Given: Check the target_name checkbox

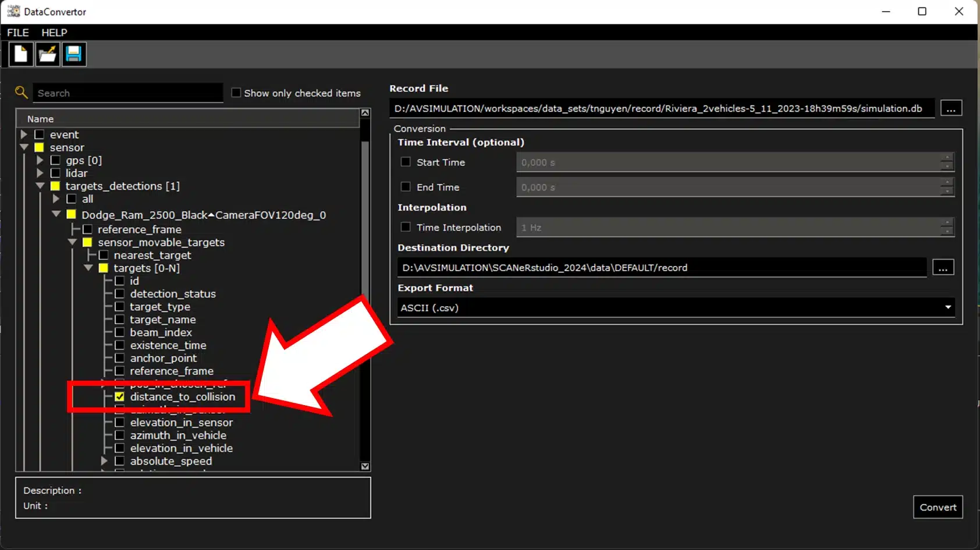Looking at the screenshot, I should 120,320.
